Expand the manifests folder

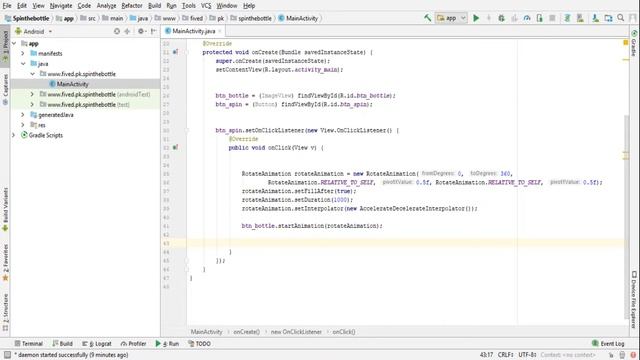coord(23,53)
